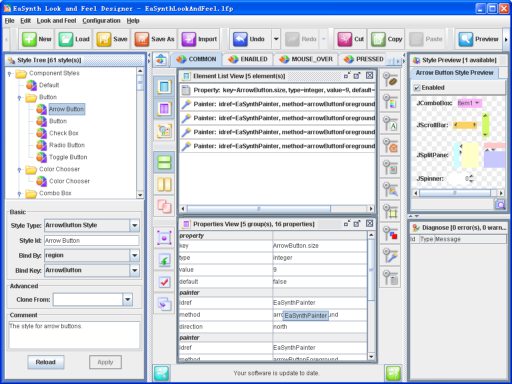
Task: Click the home icon left of COMMON tab
Action: 161,60
